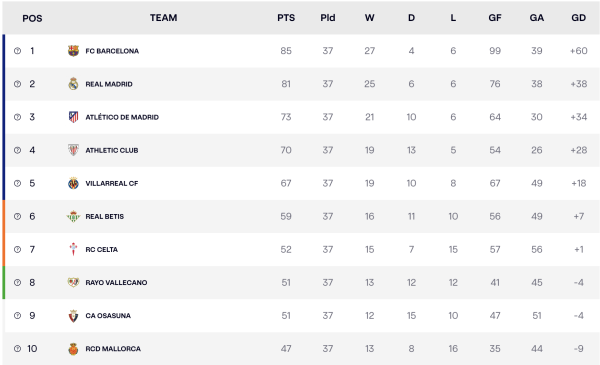Click the FC Barcelona crest icon
The image size is (600, 365).
click(73, 51)
